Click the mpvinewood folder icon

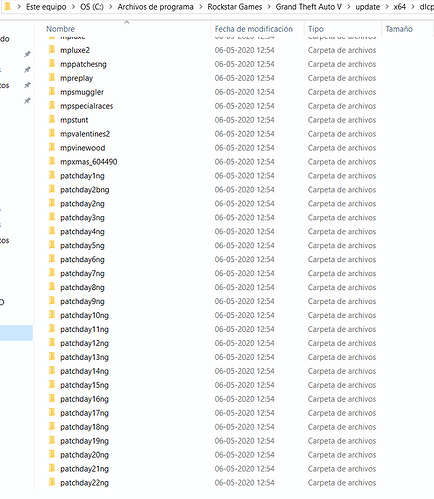[52, 147]
